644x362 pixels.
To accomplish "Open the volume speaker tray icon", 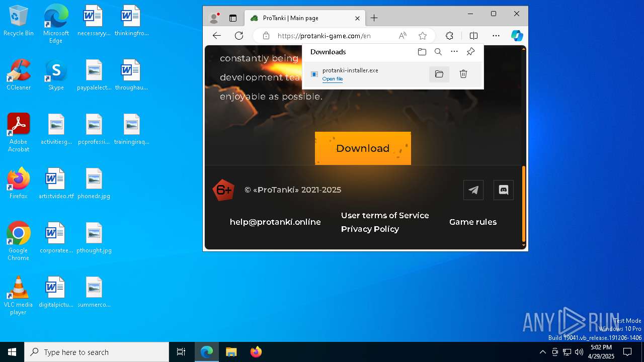I will click(x=579, y=352).
